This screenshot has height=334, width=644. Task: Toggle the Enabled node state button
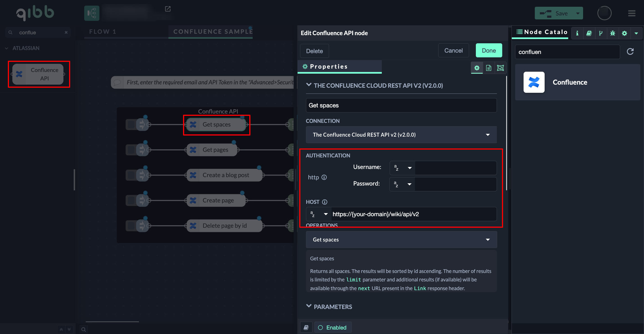point(333,328)
